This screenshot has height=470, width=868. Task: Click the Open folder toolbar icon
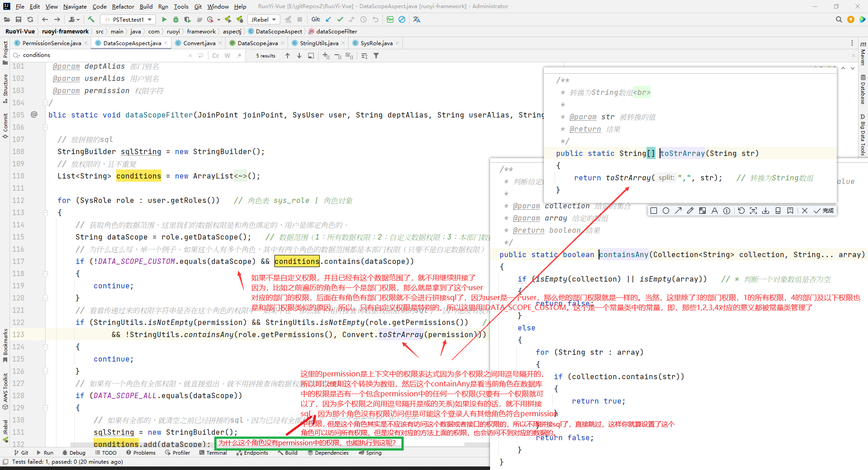tap(7, 19)
